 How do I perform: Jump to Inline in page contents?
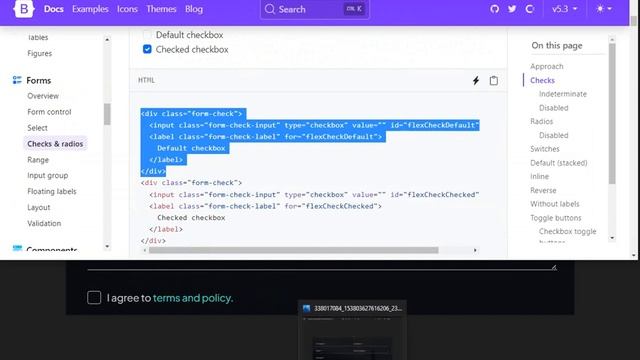539,176
